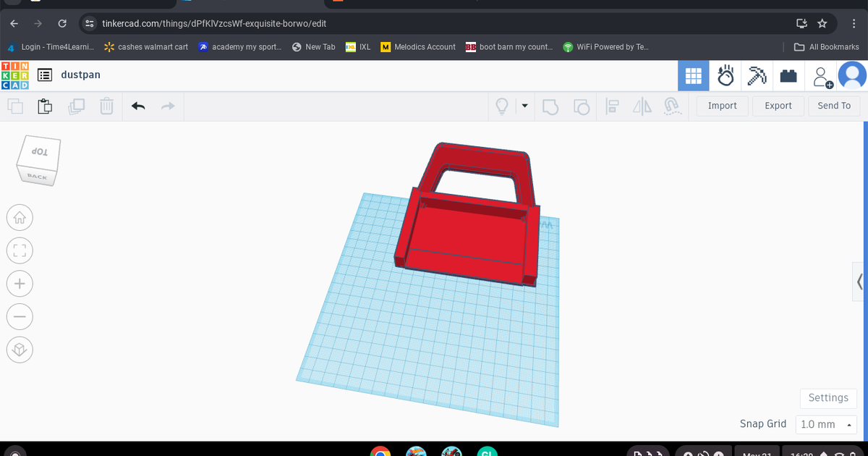Toggle orthographic view in the left sidebar
Screen dimensions: 868x456
coord(20,350)
